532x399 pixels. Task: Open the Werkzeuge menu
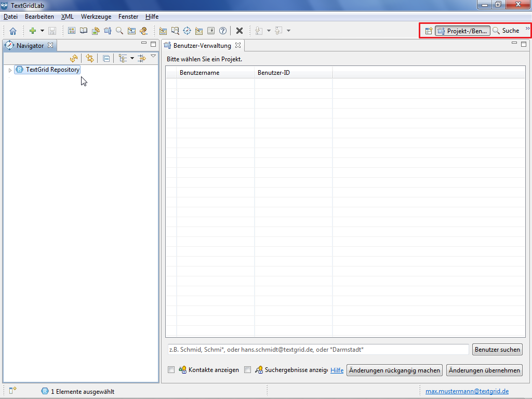pyautogui.click(x=96, y=17)
